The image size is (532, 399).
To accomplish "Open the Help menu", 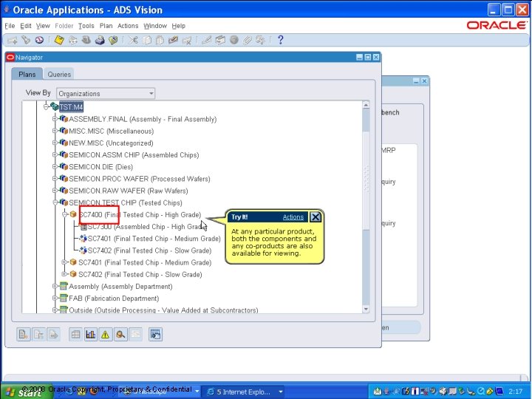I will click(x=179, y=26).
